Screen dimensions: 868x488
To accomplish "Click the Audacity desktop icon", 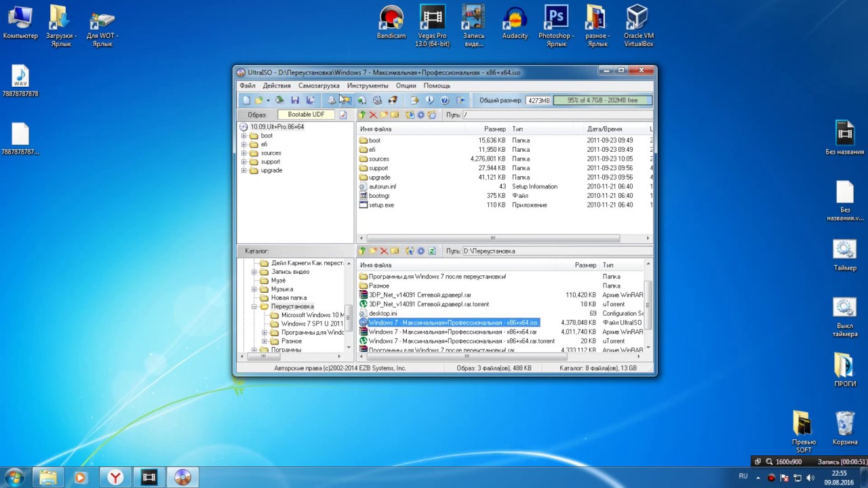I will tap(515, 22).
